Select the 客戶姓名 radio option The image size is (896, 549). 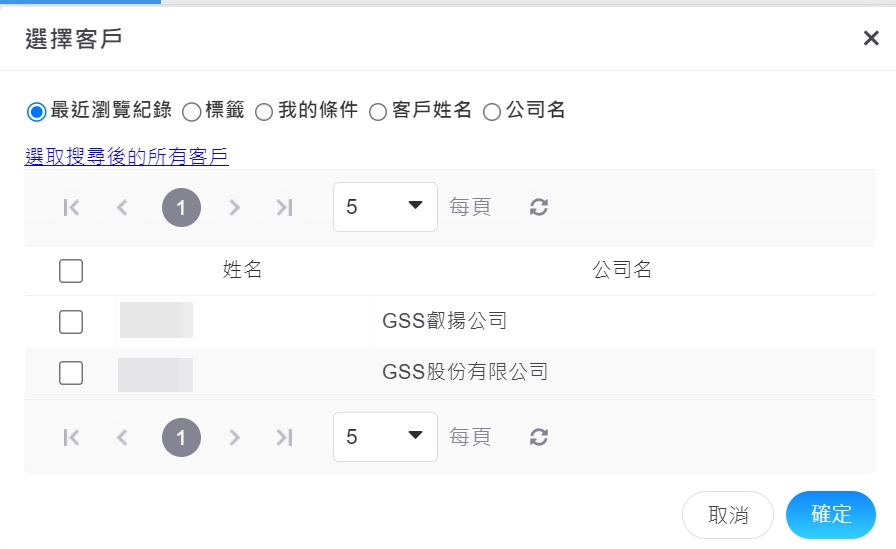tap(378, 112)
